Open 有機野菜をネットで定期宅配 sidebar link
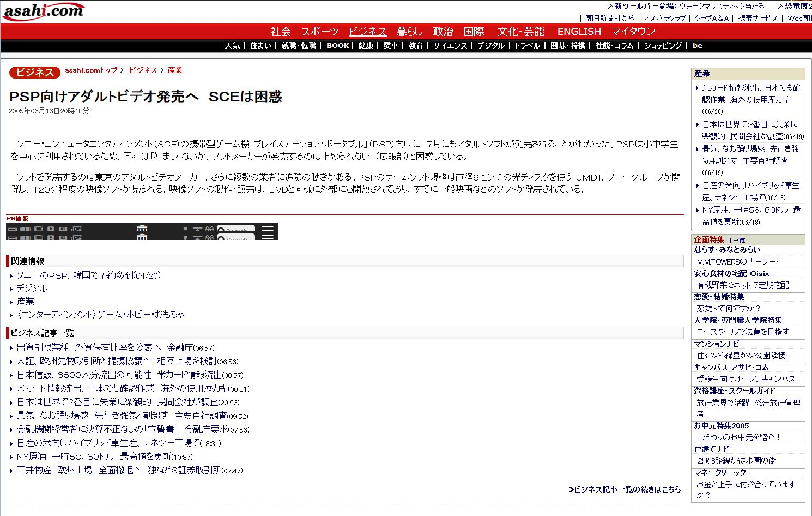Viewport: 812px width, 516px height. pos(743,285)
